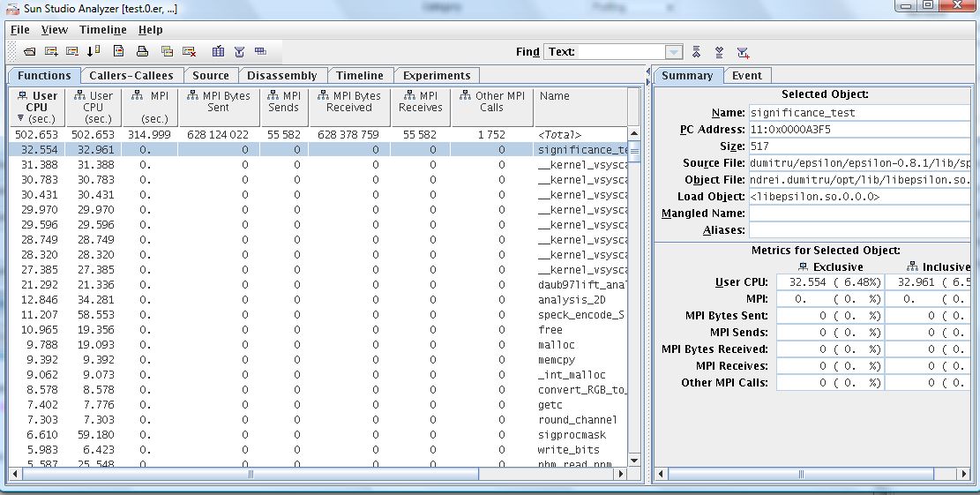The height and width of the screenshot is (495, 980).
Task: Click the document page toolbar icon
Action: tap(119, 52)
